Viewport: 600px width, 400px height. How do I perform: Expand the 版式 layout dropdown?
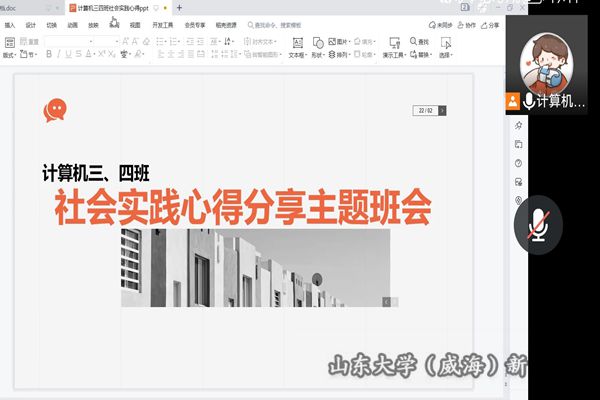click(x=10, y=55)
